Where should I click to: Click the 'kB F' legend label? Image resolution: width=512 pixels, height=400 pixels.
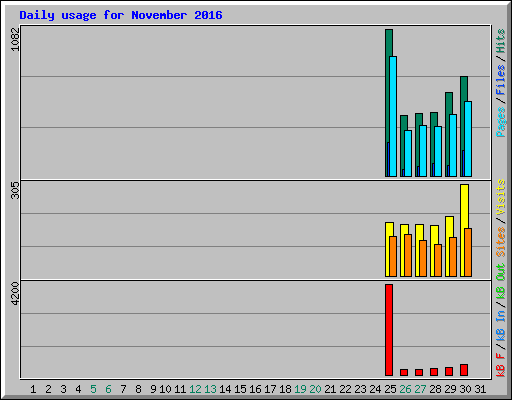pos(500,365)
